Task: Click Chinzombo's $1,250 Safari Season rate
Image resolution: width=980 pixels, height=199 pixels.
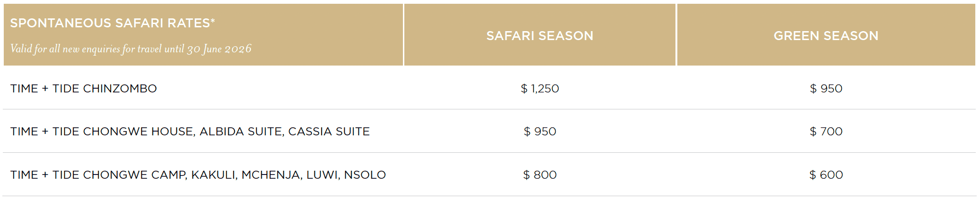Action: click(539, 89)
